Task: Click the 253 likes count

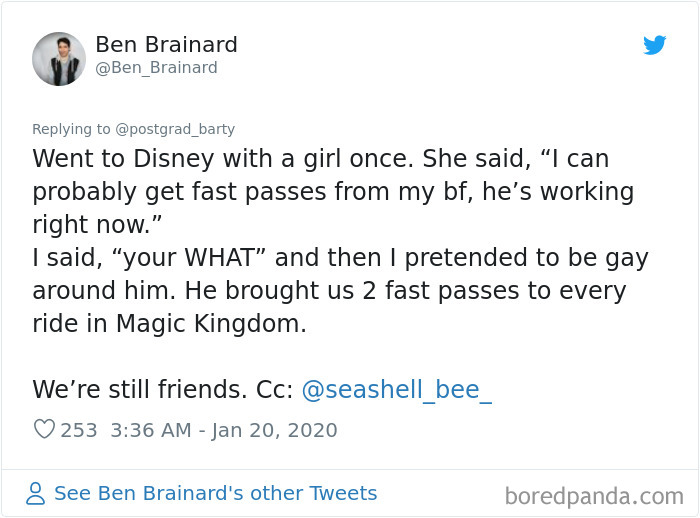Action: point(79,430)
